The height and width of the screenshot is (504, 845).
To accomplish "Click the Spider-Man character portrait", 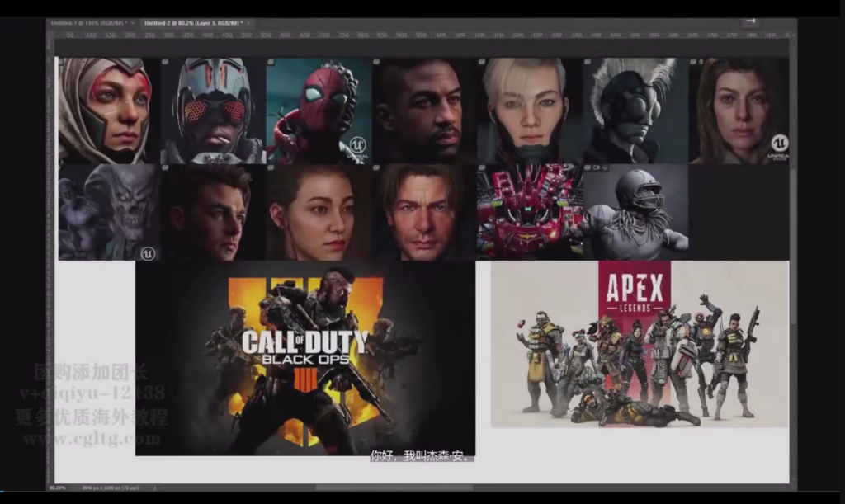I will pyautogui.click(x=319, y=111).
